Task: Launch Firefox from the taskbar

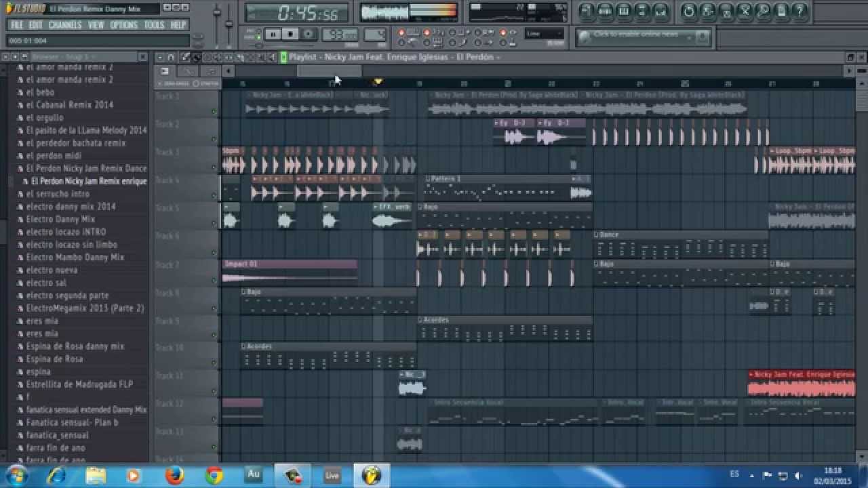Action: [x=175, y=476]
